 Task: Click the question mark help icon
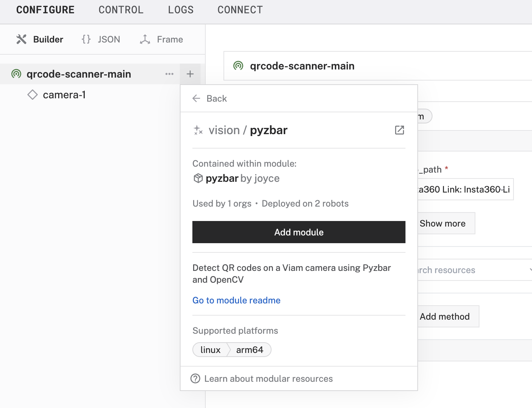195,378
